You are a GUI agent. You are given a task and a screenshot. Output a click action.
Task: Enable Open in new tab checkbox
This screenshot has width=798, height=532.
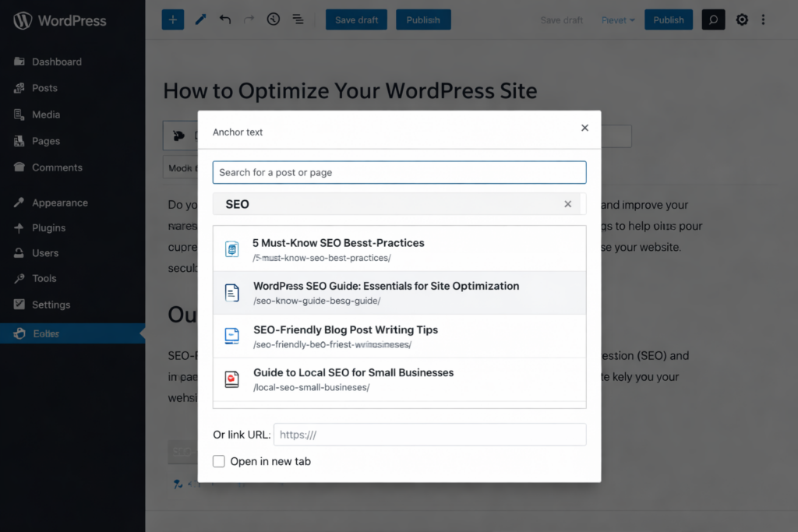pos(219,461)
